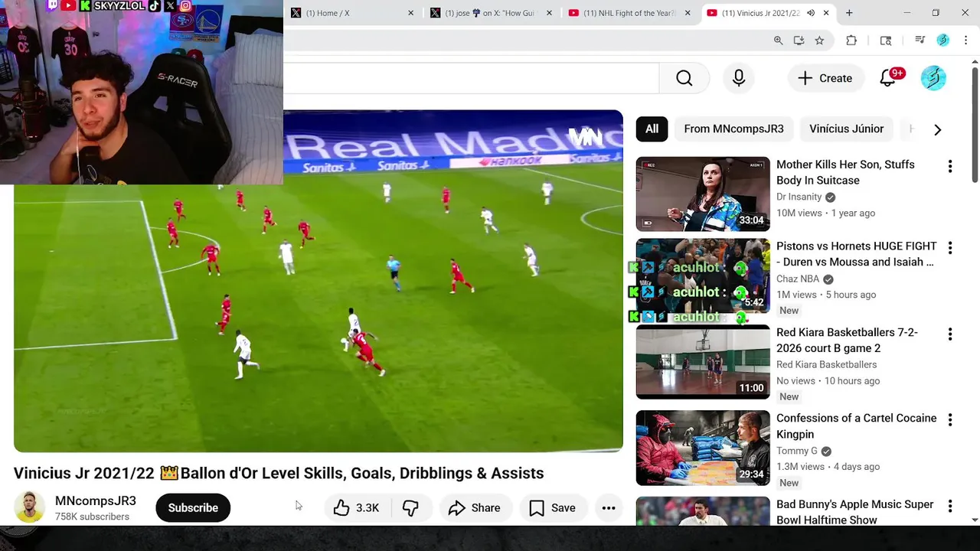Viewport: 980px width, 551px height.
Task: Select the From MNcompsJR3 chip
Action: (x=733, y=129)
